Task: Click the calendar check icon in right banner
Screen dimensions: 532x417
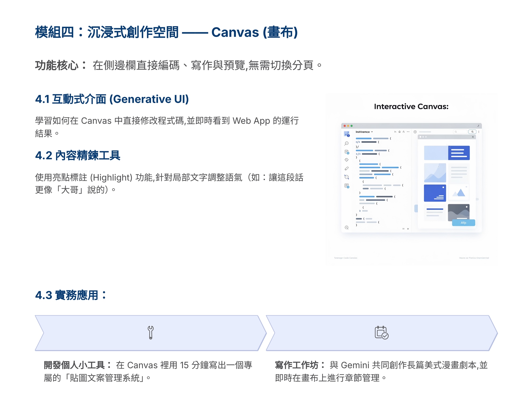Action: click(381, 332)
